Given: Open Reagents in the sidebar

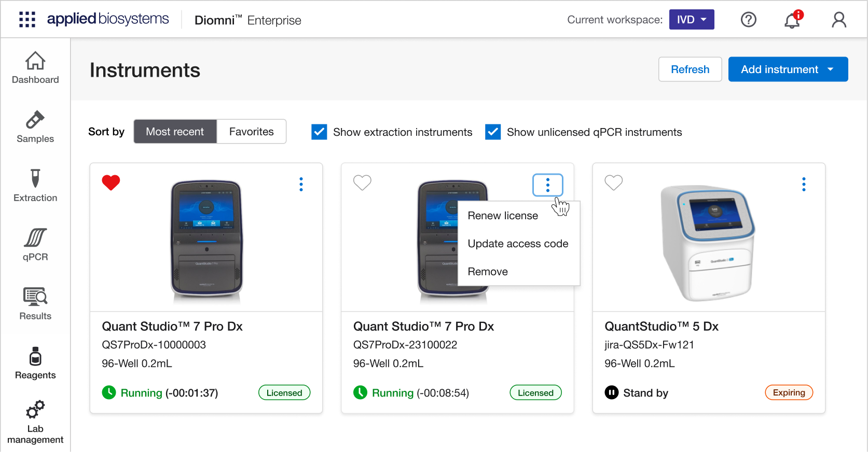Looking at the screenshot, I should (35, 363).
